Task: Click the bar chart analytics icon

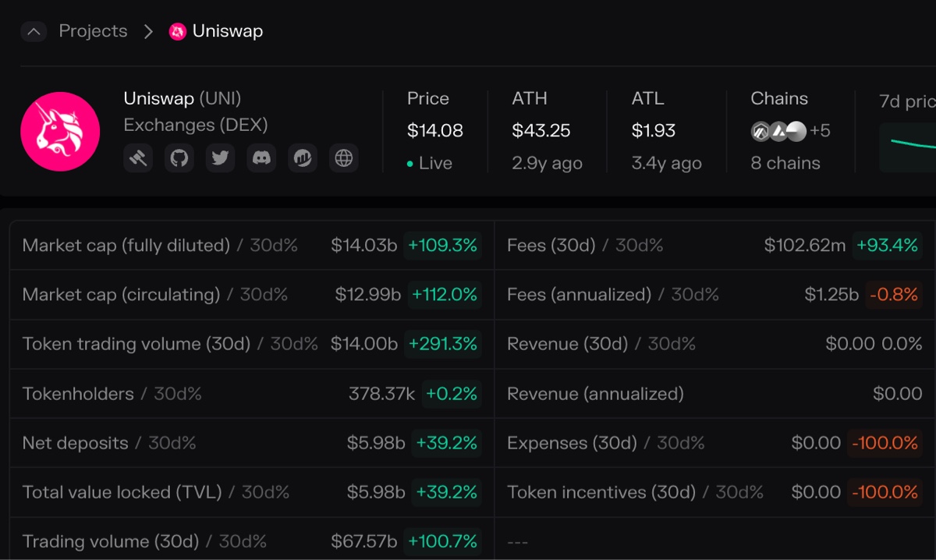Action: [x=303, y=158]
